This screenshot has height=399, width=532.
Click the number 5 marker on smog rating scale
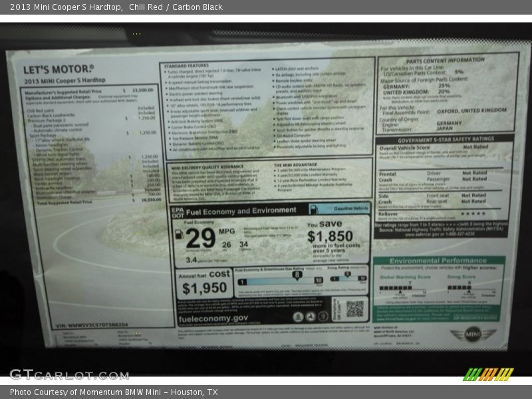point(347,274)
